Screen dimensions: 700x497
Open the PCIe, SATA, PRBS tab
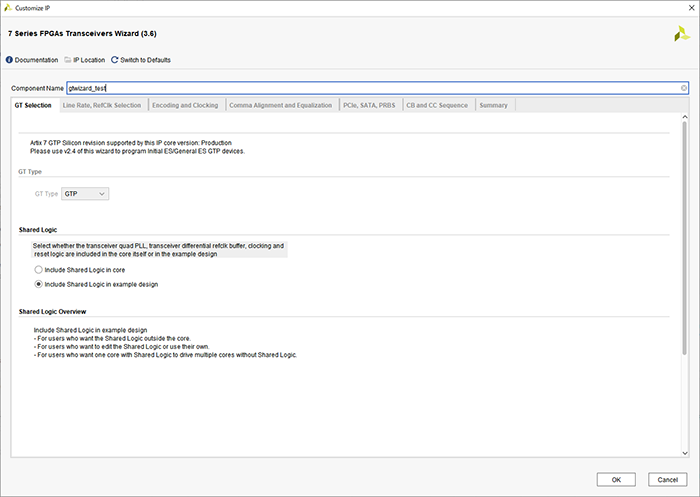pos(369,105)
